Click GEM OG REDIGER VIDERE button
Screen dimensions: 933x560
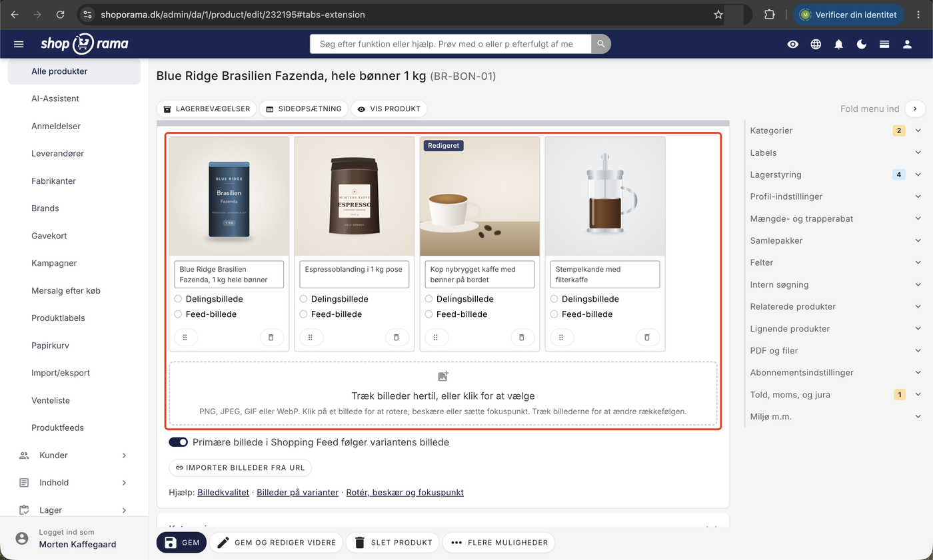point(277,543)
